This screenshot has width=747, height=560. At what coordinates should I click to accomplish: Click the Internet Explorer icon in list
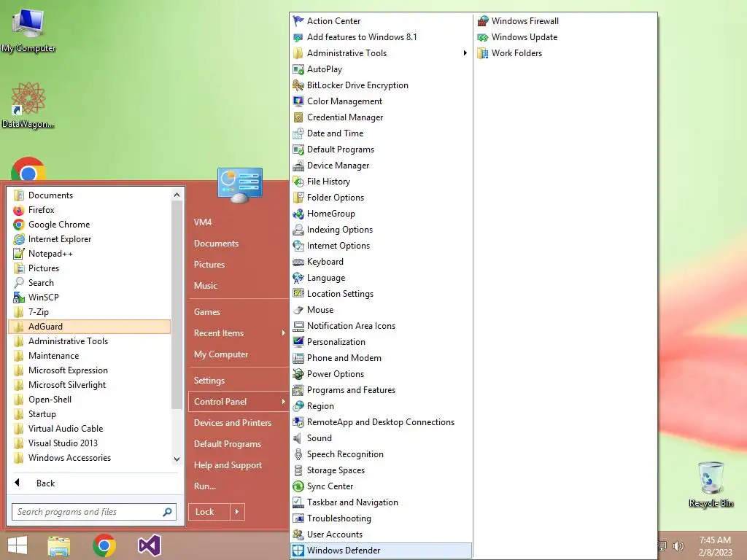[19, 239]
